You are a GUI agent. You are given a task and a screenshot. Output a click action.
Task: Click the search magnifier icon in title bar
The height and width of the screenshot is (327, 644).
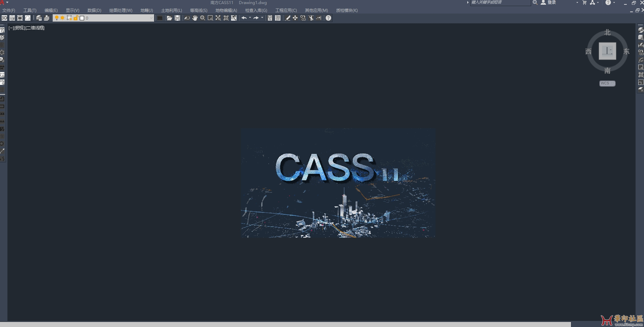[x=535, y=2]
